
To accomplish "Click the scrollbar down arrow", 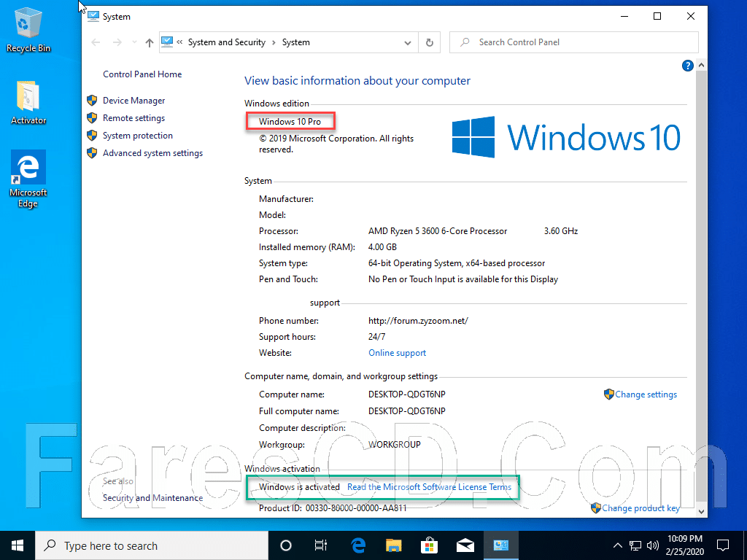I will point(701,511).
